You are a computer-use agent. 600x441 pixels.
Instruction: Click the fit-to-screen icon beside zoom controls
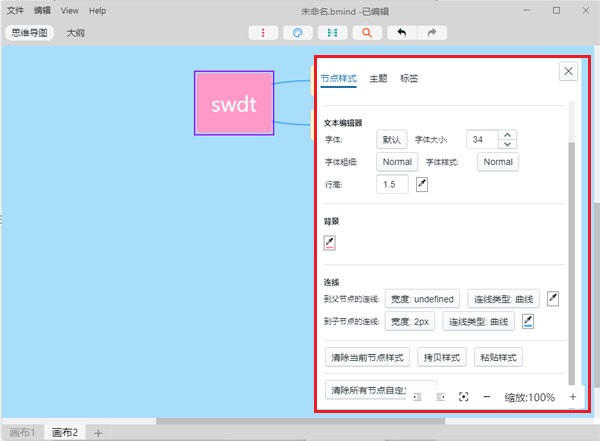pyautogui.click(x=463, y=397)
